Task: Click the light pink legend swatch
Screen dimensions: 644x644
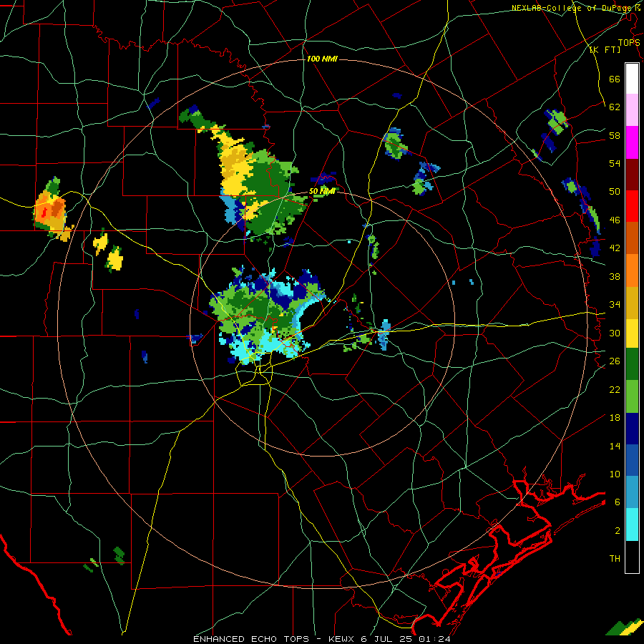Action: click(x=632, y=110)
